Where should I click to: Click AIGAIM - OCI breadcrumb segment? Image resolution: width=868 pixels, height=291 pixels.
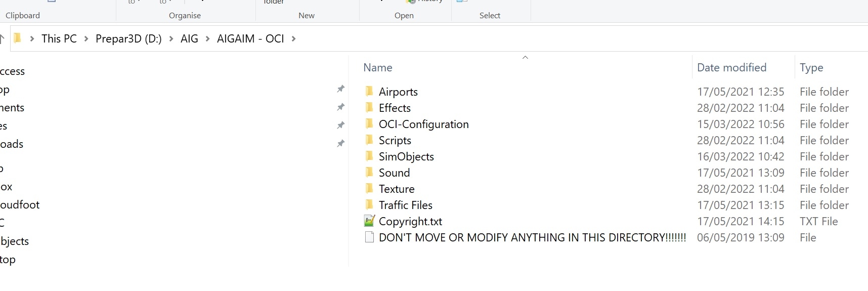pos(250,39)
